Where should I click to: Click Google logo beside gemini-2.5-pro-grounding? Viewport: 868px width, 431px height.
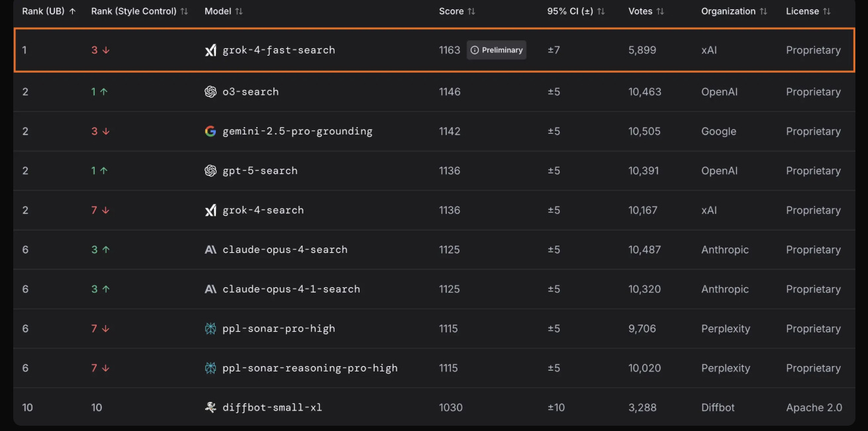click(x=211, y=131)
